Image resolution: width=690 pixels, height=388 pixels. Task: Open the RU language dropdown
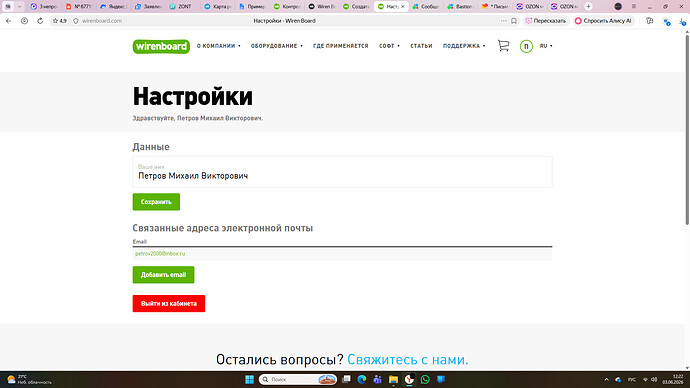click(546, 46)
